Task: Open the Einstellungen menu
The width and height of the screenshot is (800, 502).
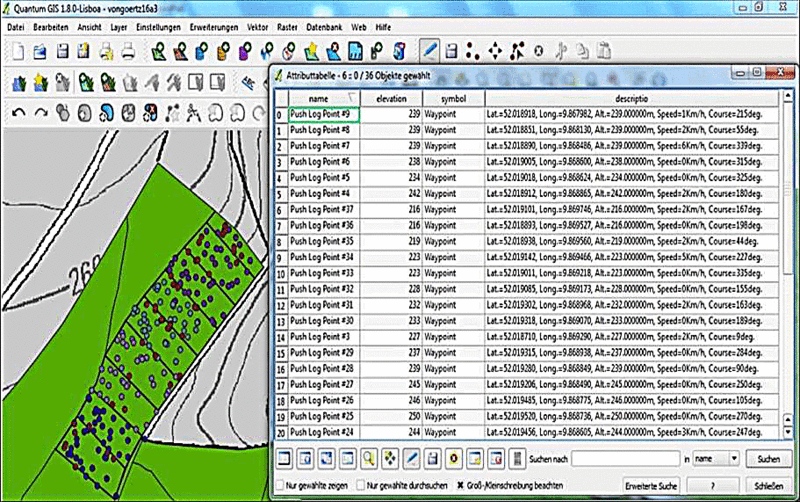Action: (x=157, y=26)
